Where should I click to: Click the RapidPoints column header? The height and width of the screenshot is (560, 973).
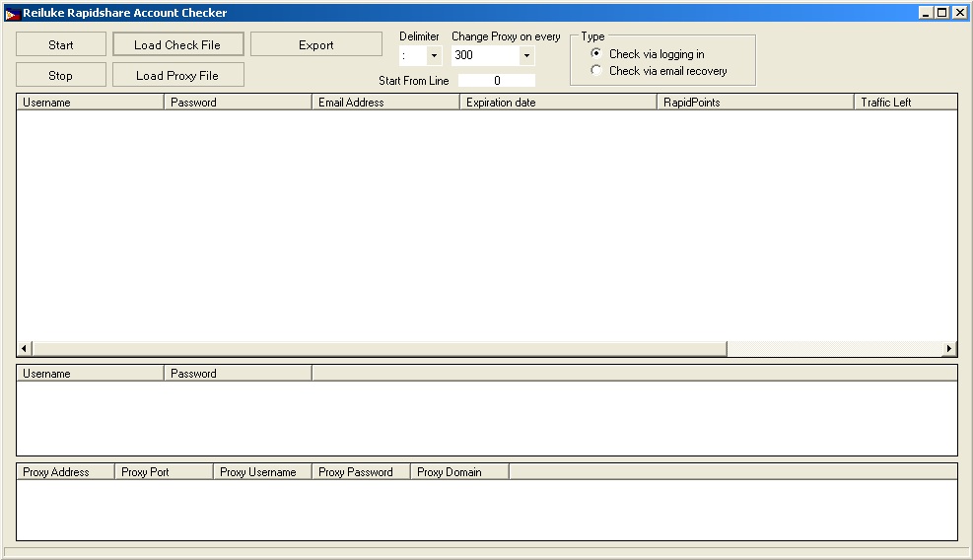(x=756, y=103)
